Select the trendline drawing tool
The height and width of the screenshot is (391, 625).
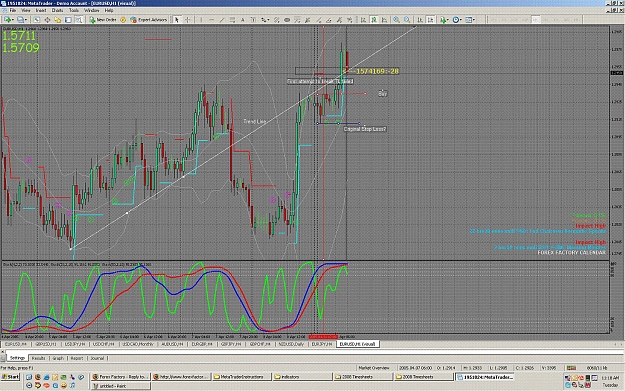(x=222, y=20)
